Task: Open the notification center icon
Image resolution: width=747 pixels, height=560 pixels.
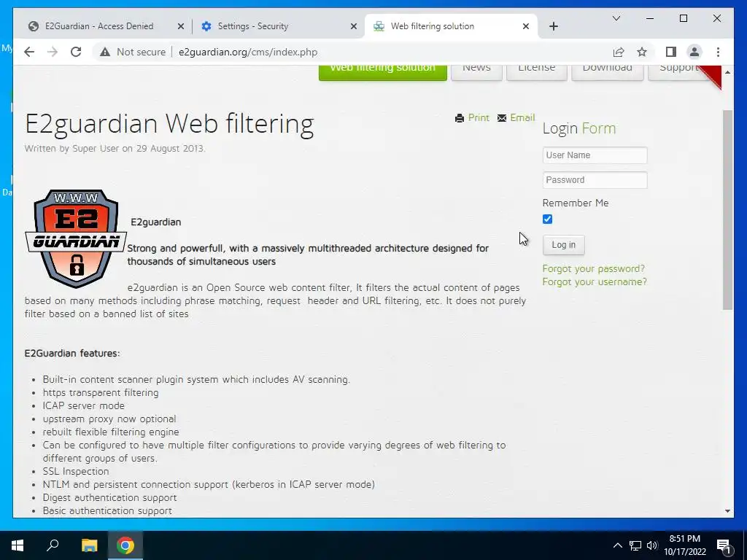Action: (724, 545)
